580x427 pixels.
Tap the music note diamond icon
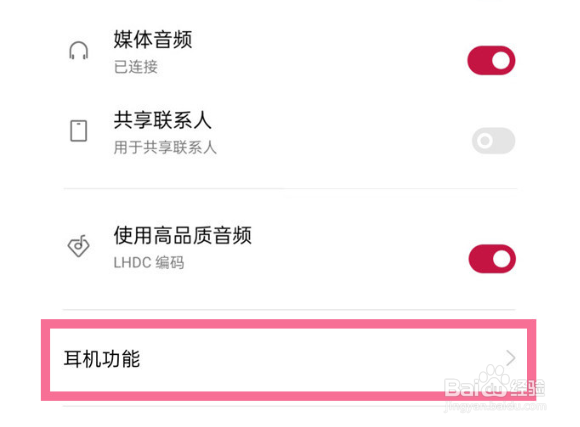78,246
